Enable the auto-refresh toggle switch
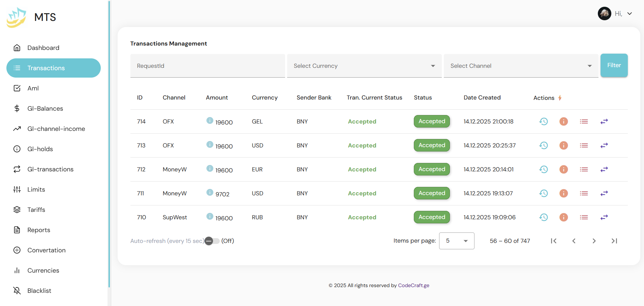Image resolution: width=644 pixels, height=306 pixels. coord(212,241)
